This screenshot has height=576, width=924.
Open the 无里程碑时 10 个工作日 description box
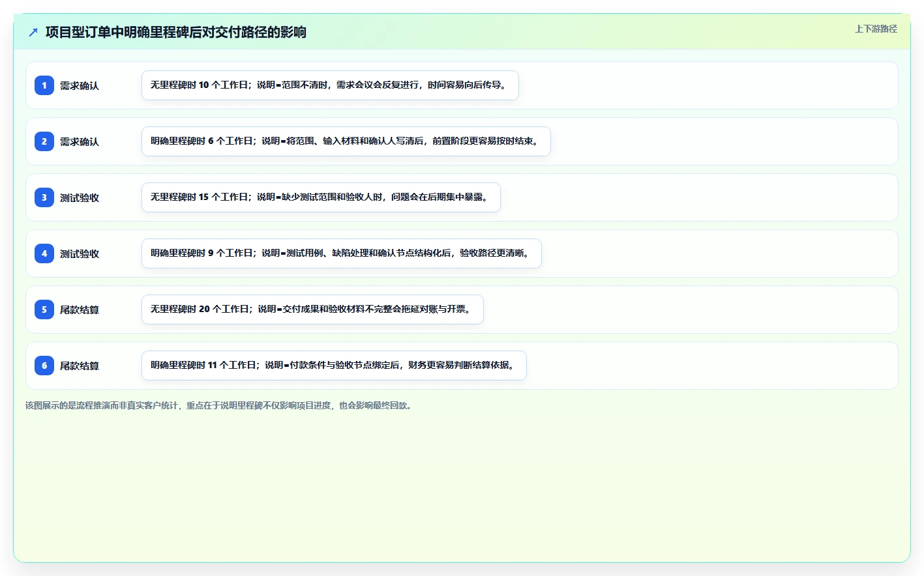click(x=330, y=85)
